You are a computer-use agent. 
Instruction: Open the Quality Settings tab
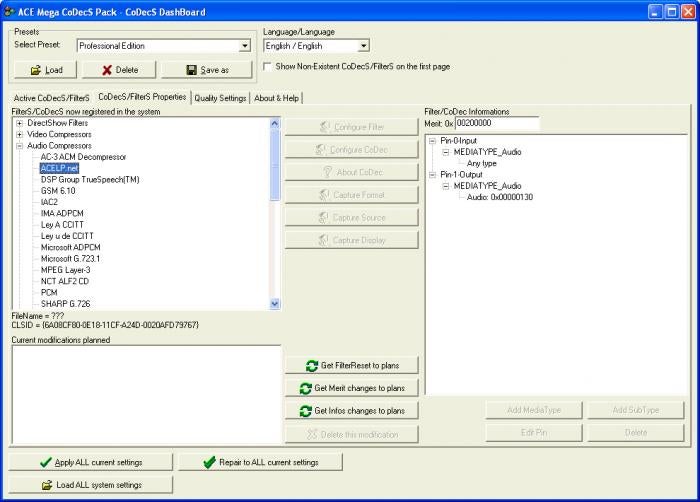tap(220, 98)
